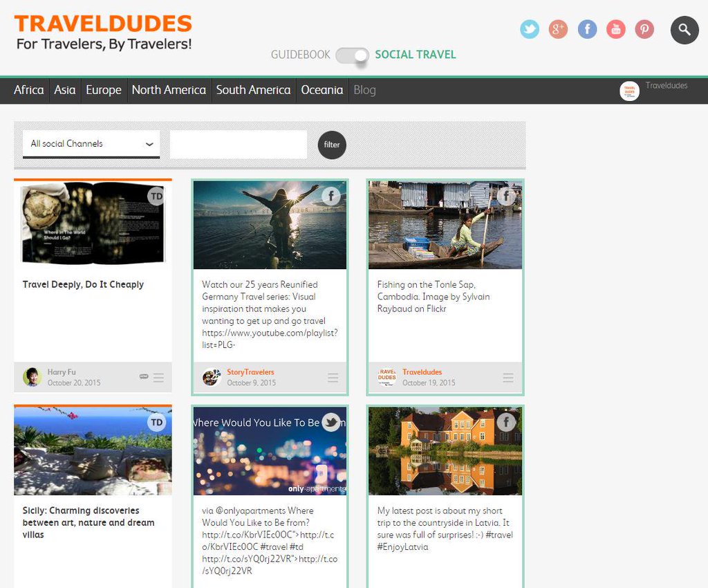
Task: Open the YouTube icon in header
Action: click(x=616, y=29)
